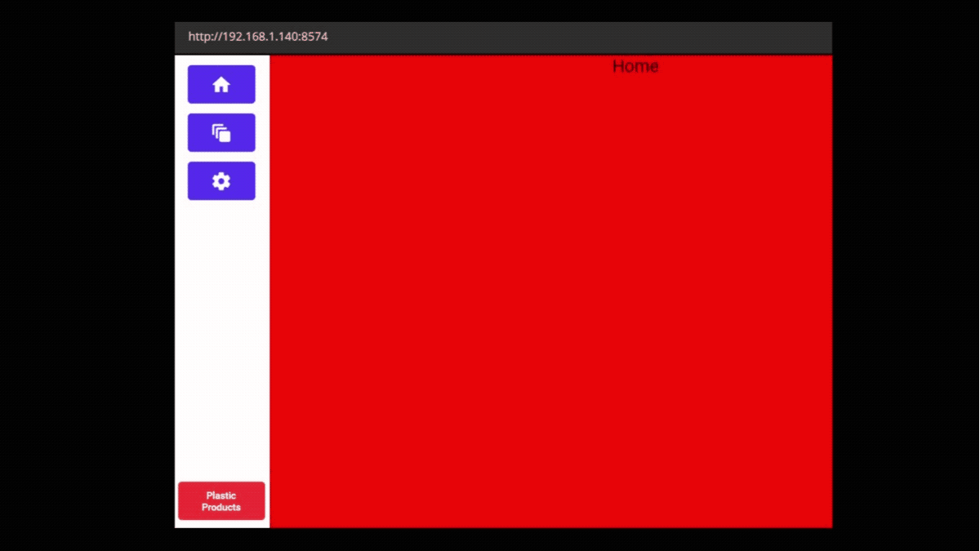Focus the dark address bar's empty area
Viewport: 980px width, 551px height.
(x=572, y=38)
